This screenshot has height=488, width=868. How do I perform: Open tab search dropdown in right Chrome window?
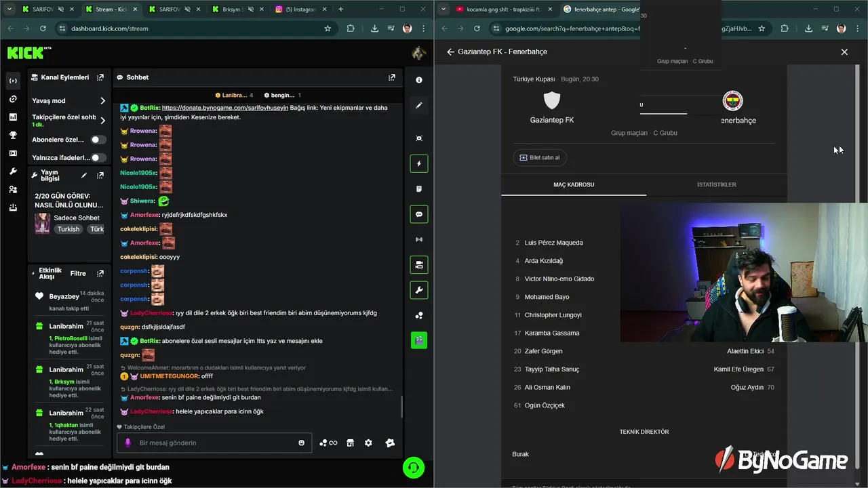[x=443, y=9]
